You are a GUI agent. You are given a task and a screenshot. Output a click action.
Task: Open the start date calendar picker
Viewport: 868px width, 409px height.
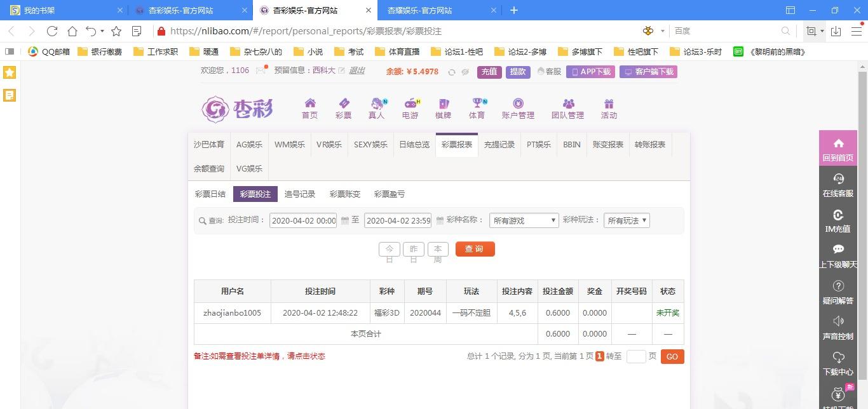(x=344, y=220)
